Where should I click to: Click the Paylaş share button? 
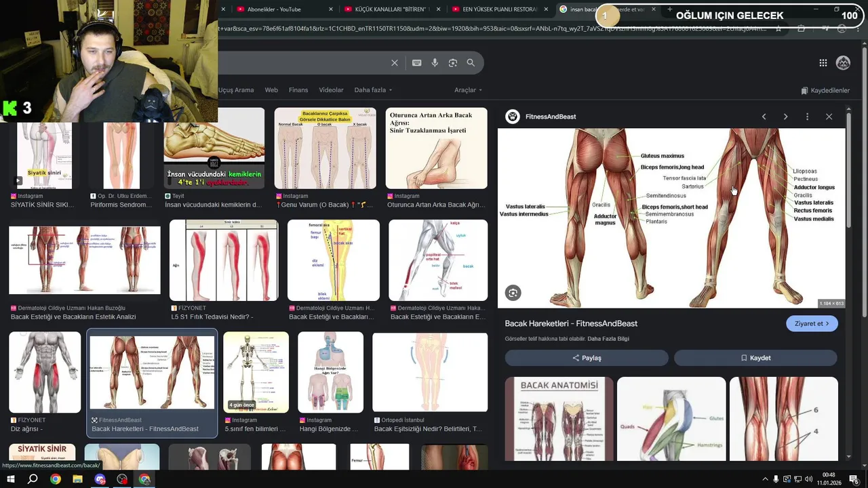pyautogui.click(x=587, y=358)
